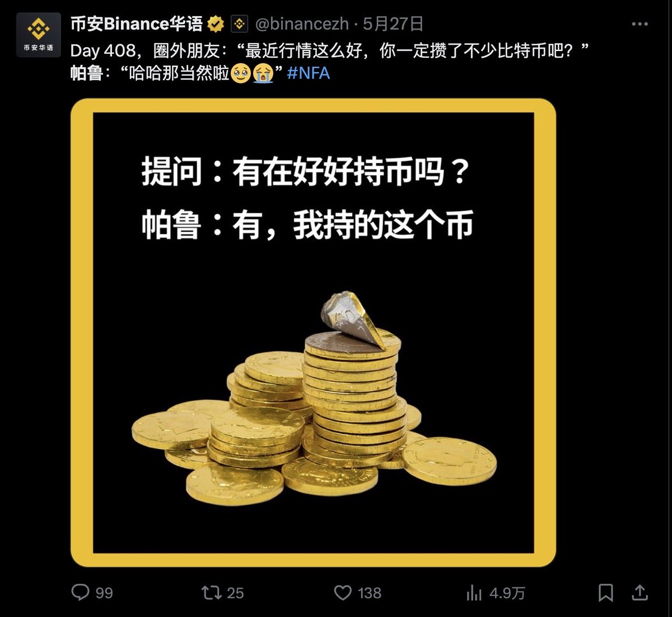This screenshot has height=617, width=672.
Task: Click the 币安Binance华语 display name
Action: [x=137, y=24]
